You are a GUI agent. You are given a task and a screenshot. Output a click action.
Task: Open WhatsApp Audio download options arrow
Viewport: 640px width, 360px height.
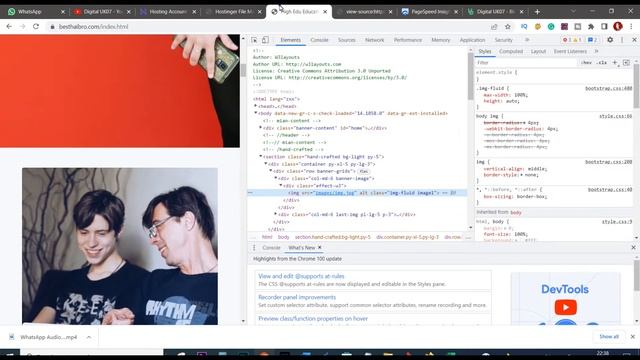point(89,337)
